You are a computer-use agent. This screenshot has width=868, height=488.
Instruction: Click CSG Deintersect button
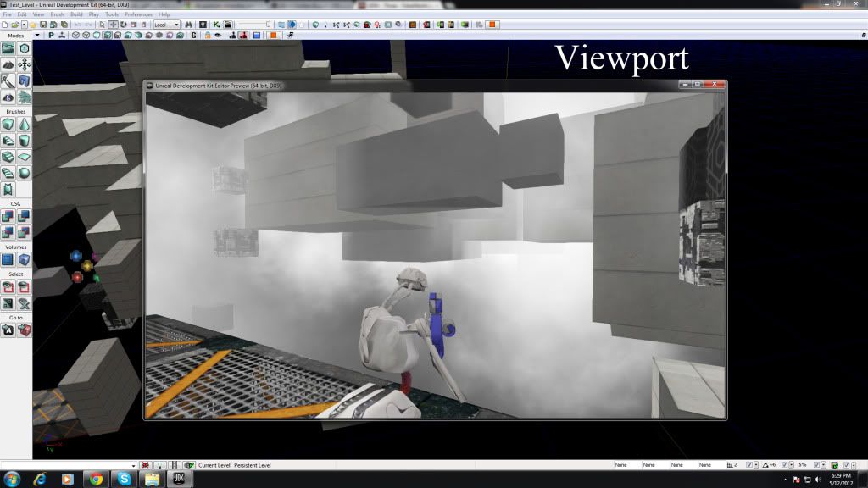point(24,232)
